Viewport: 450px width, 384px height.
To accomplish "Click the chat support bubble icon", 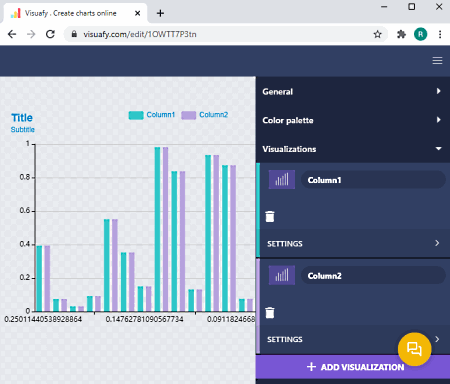I will [415, 349].
